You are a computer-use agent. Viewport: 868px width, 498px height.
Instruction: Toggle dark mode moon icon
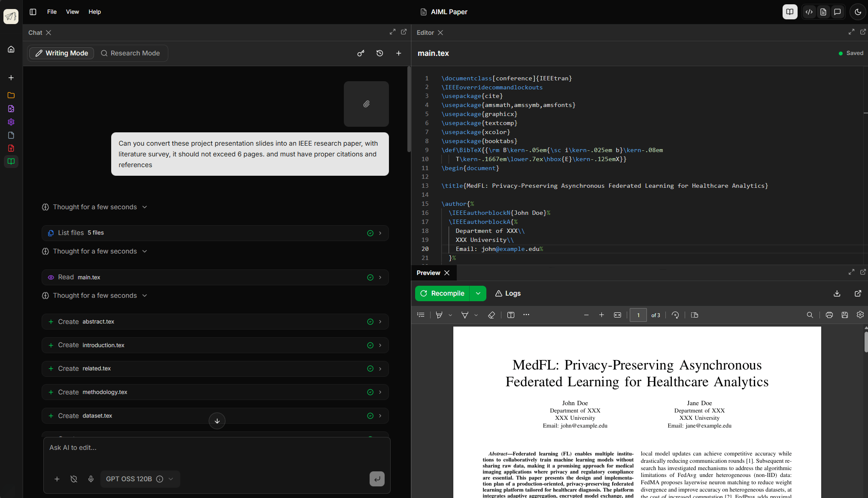(858, 12)
